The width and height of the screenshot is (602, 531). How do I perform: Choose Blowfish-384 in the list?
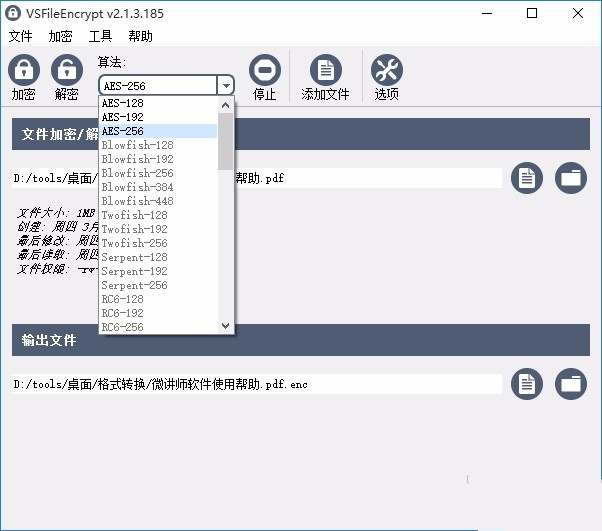[158, 187]
